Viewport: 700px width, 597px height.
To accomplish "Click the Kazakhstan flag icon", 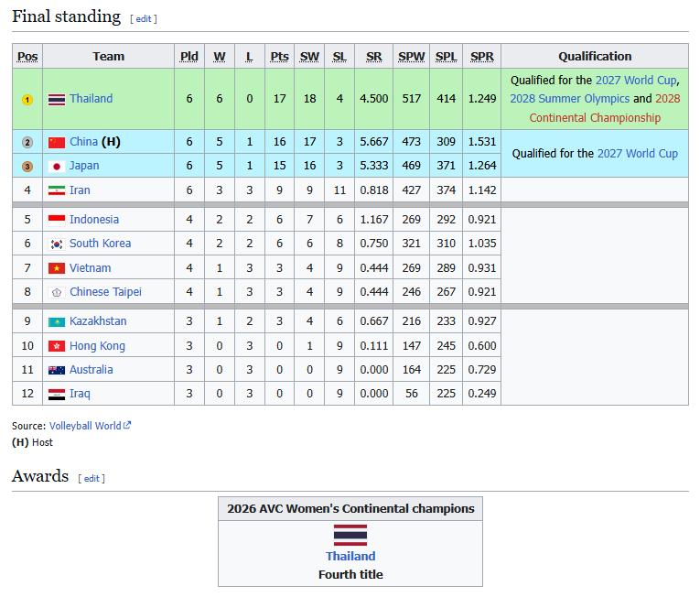I will [x=57, y=321].
